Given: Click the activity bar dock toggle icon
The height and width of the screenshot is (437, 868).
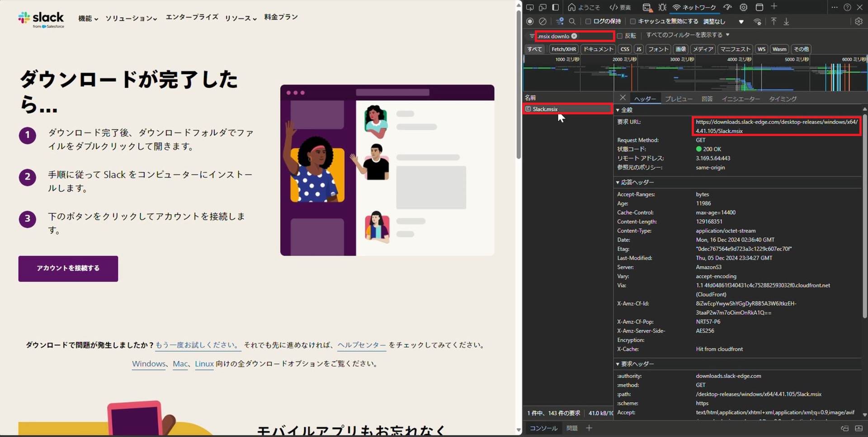Looking at the screenshot, I should [x=556, y=7].
